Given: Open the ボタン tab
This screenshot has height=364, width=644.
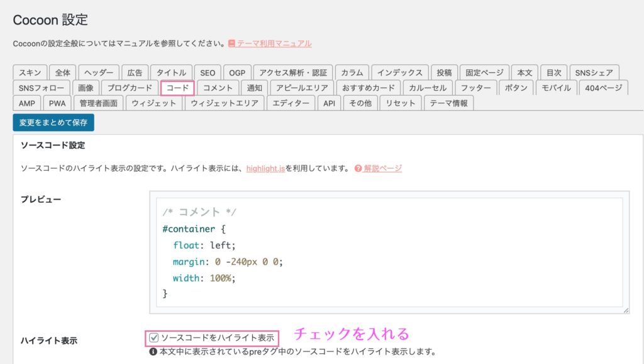Looking at the screenshot, I should pos(516,88).
